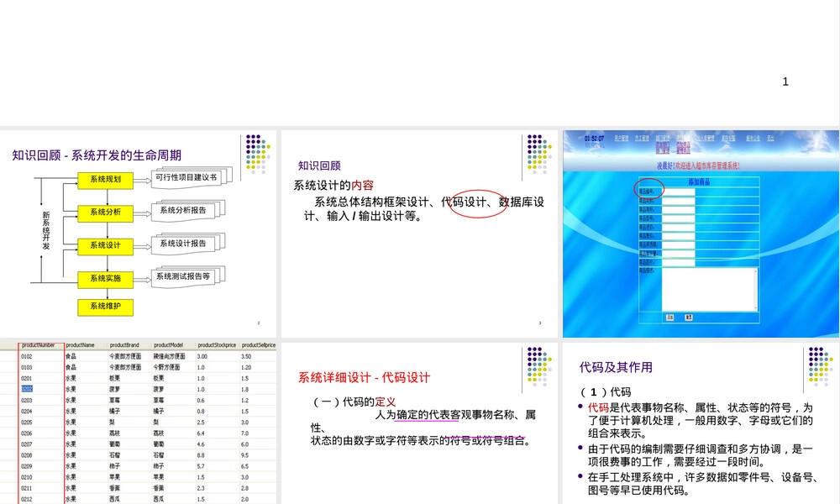Click the 知识回顾 heading on the second slide
The width and height of the screenshot is (840, 504).
319,166
